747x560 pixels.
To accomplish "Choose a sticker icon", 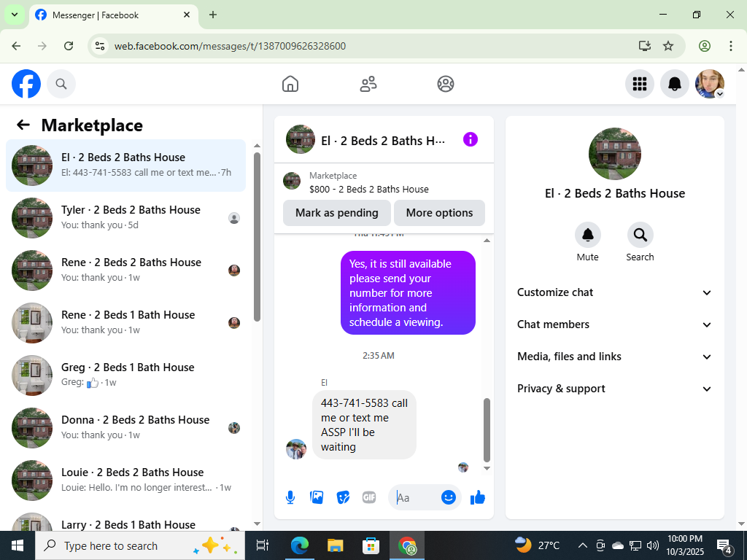I will tap(343, 497).
